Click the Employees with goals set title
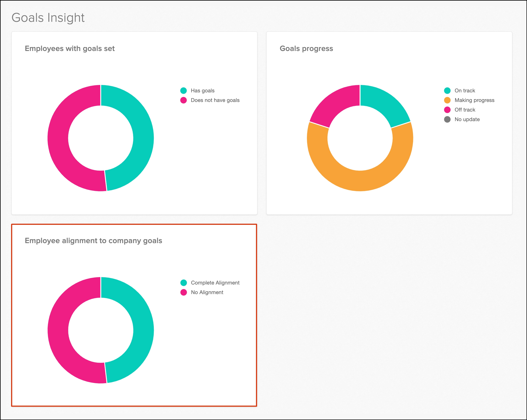 70,48
